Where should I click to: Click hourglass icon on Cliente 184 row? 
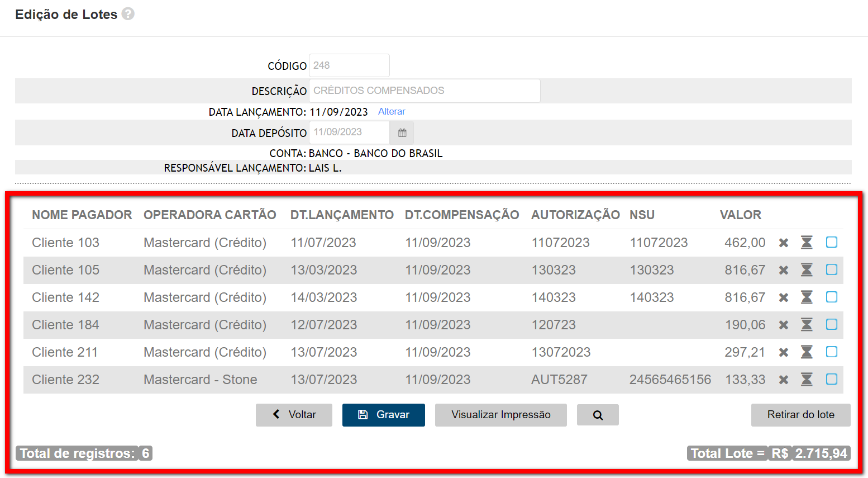click(807, 325)
